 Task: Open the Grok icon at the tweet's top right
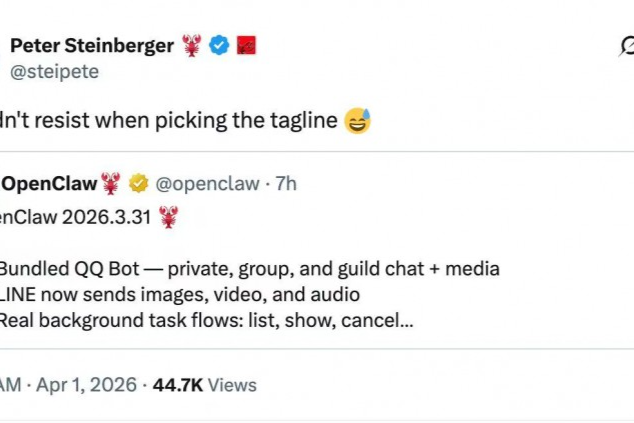[628, 47]
